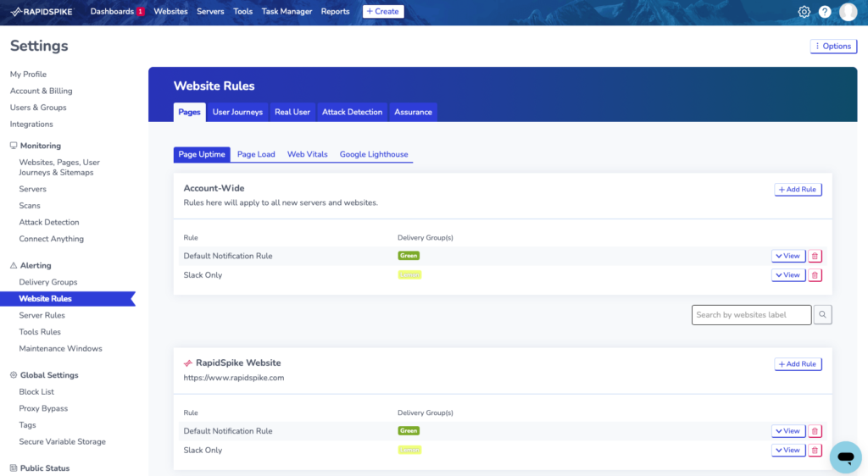Add Rule to the Account-Wide section
Screen dimensions: 868x476
click(798, 189)
